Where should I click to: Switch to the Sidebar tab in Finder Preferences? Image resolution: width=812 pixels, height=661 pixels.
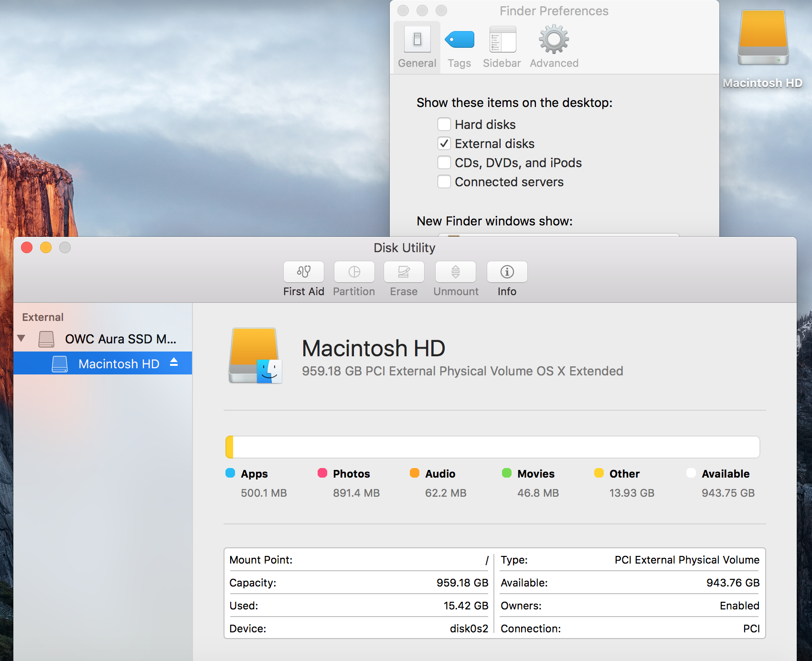(502, 47)
